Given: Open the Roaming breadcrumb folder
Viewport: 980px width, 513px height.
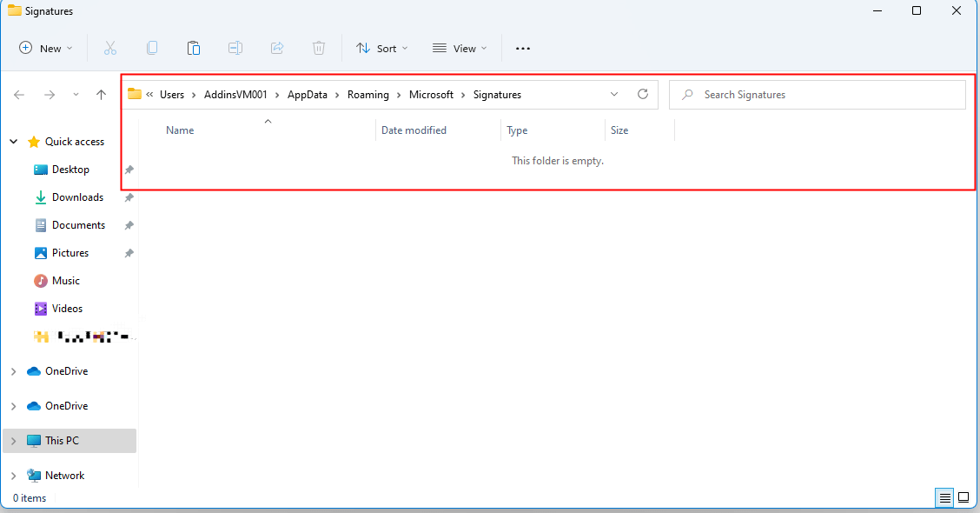Looking at the screenshot, I should pos(368,94).
